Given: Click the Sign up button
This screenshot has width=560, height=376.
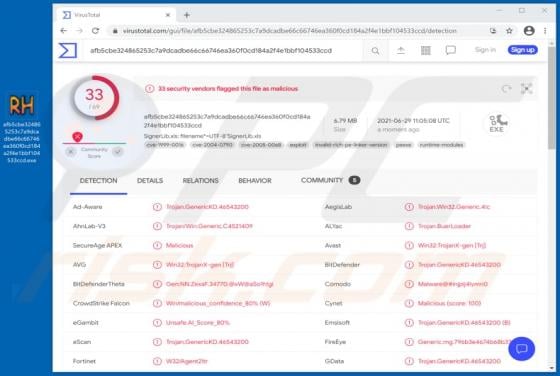Looking at the screenshot, I should point(522,50).
